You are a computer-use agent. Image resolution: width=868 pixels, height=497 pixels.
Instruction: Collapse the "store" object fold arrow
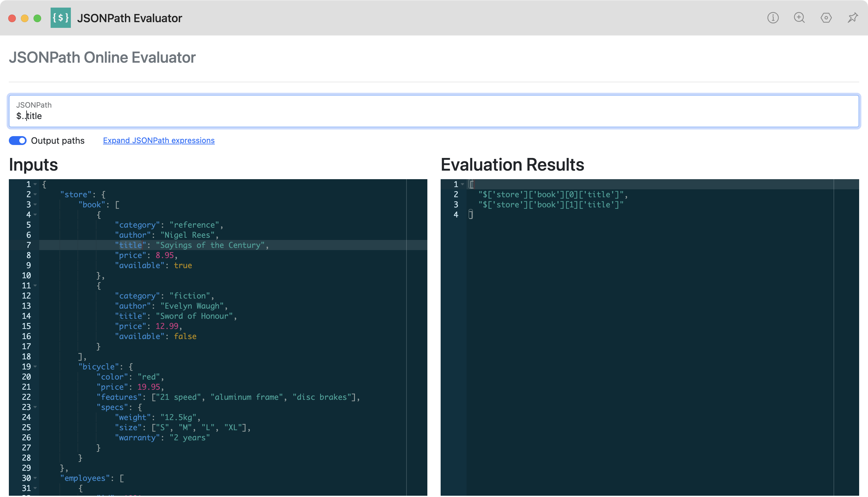[x=35, y=195]
